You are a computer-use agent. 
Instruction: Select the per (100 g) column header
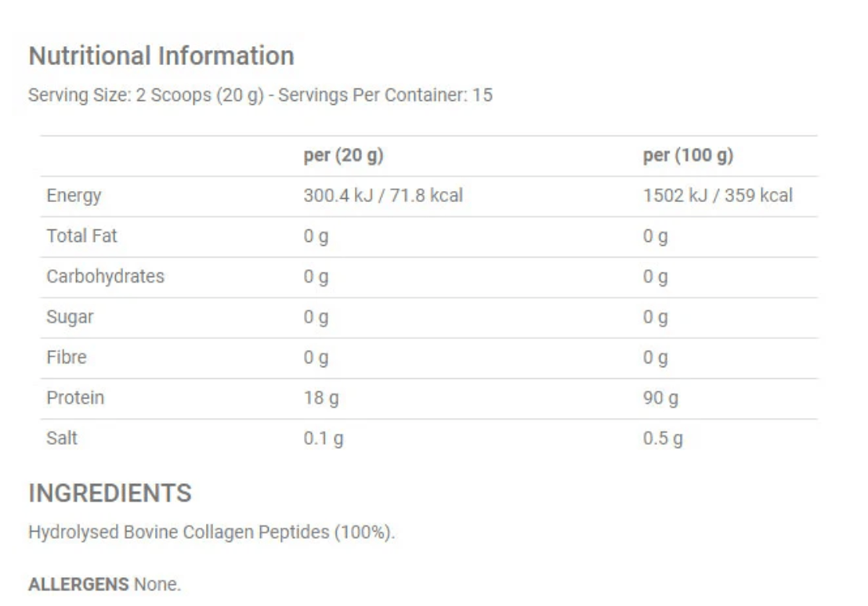(x=688, y=156)
